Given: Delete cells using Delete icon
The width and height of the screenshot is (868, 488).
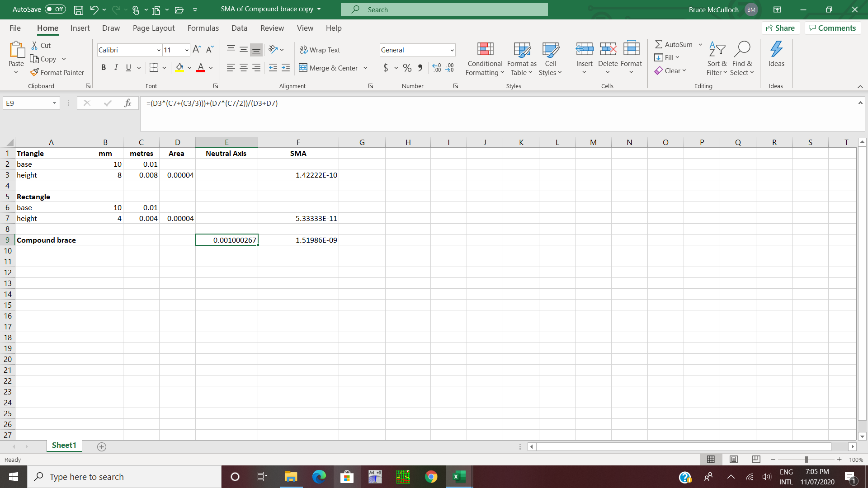Looking at the screenshot, I should coord(608,49).
